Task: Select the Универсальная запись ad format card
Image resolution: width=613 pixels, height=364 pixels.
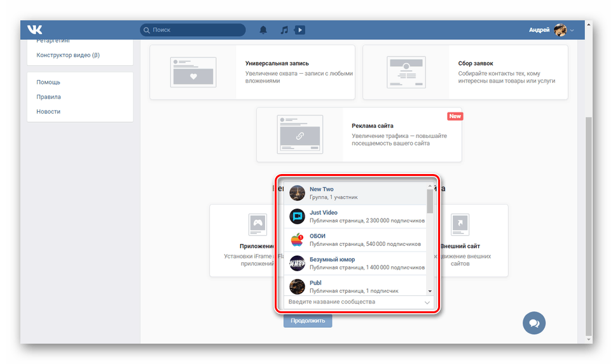Action: point(252,72)
